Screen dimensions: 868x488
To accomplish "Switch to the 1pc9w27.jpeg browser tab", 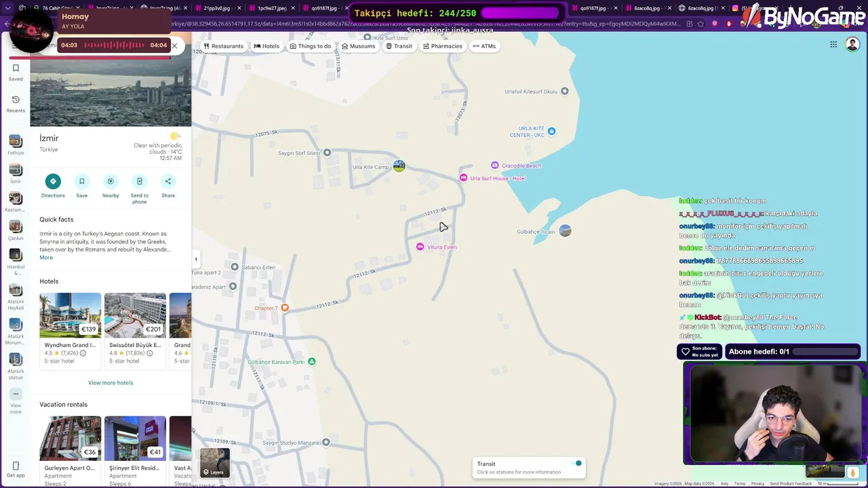I will (271, 8).
